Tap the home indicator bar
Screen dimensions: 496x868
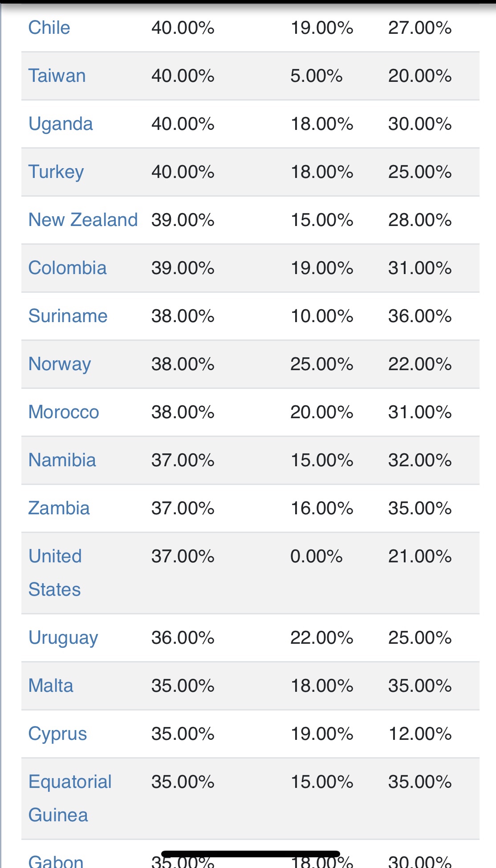[x=251, y=854]
